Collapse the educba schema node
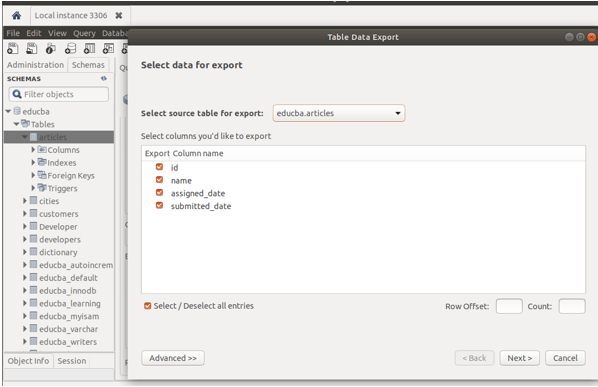 (x=8, y=111)
